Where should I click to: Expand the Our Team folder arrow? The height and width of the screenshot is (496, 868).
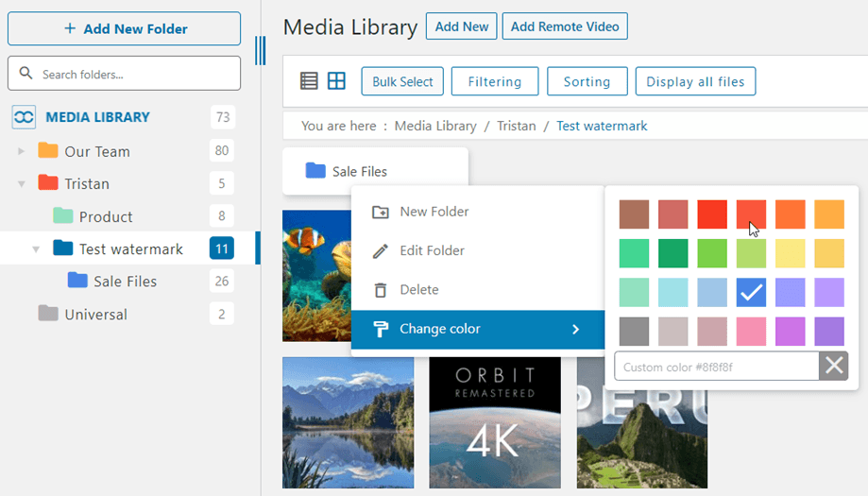tap(22, 151)
